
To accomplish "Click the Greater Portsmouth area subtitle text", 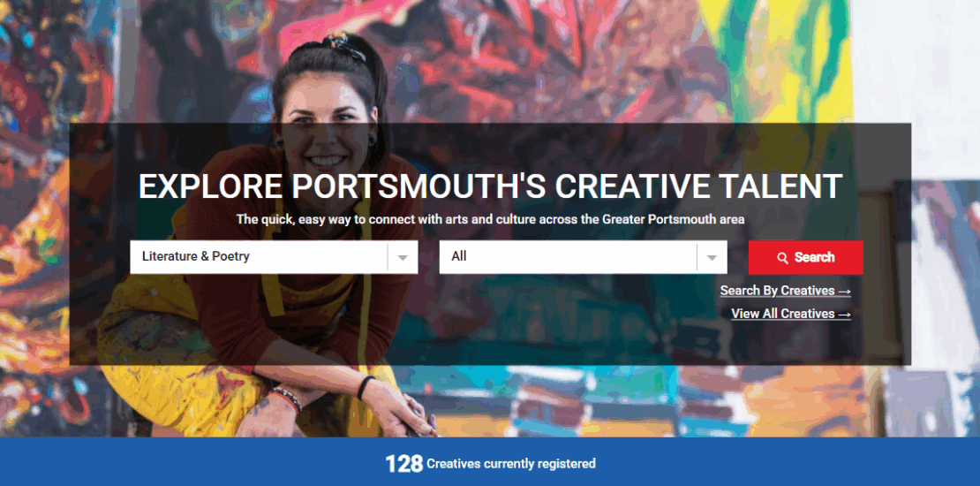I will [x=490, y=219].
